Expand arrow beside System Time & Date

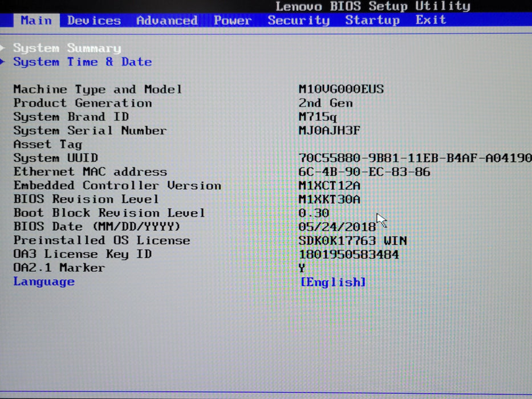coord(2,62)
